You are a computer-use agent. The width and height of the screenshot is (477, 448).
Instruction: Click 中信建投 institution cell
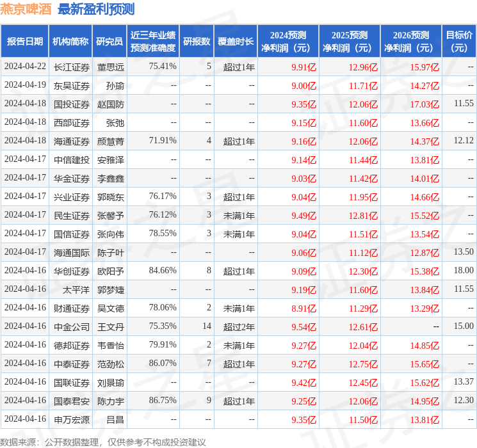[x=72, y=159]
